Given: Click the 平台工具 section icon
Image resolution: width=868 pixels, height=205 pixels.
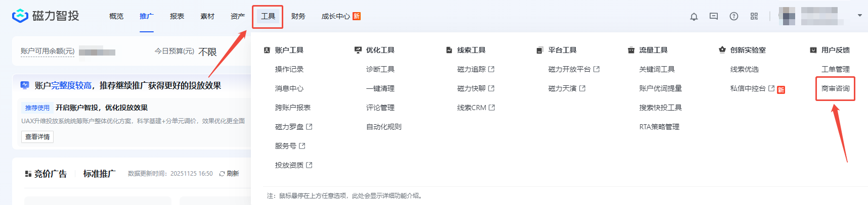Looking at the screenshot, I should [540, 50].
